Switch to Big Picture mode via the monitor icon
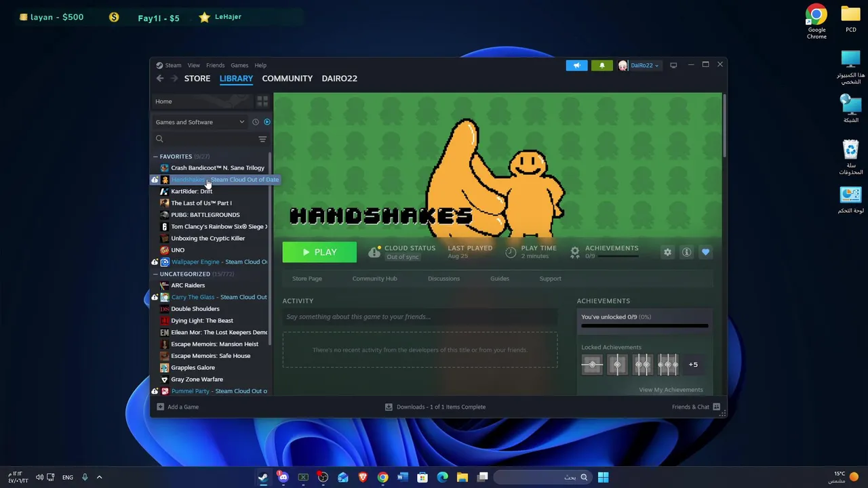The height and width of the screenshot is (488, 868). coord(673,65)
